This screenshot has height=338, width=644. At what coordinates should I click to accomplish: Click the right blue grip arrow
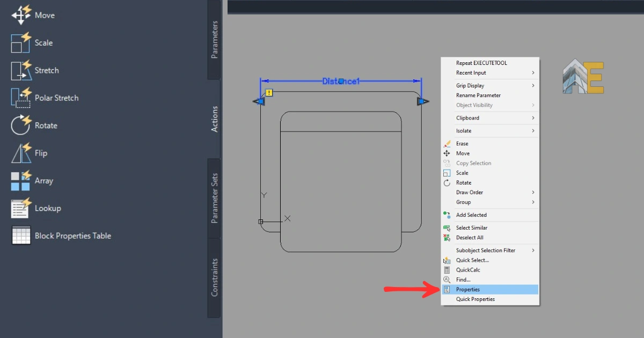423,101
